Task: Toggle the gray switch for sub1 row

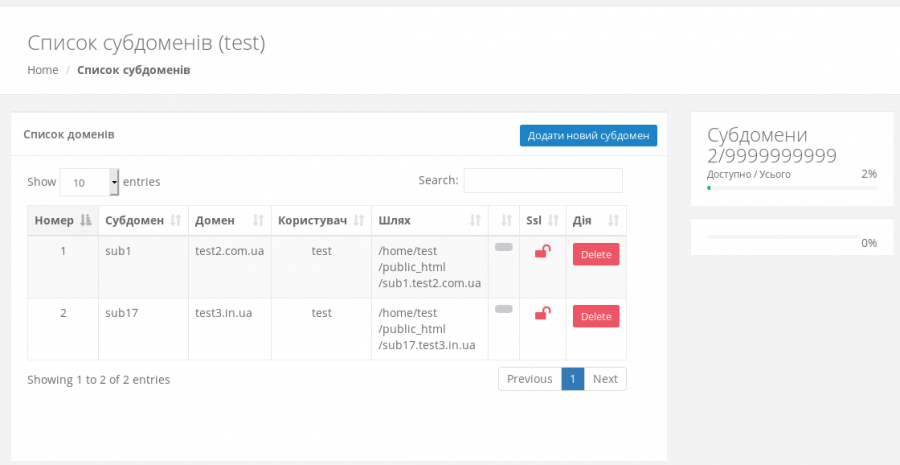Action: (504, 247)
